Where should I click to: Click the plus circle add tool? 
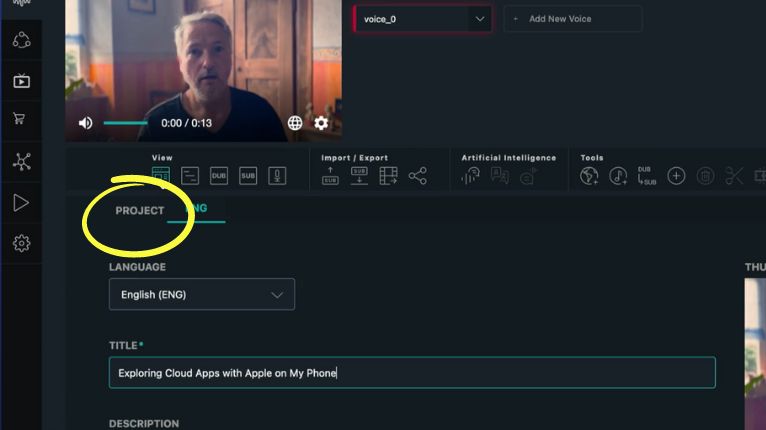tap(676, 176)
